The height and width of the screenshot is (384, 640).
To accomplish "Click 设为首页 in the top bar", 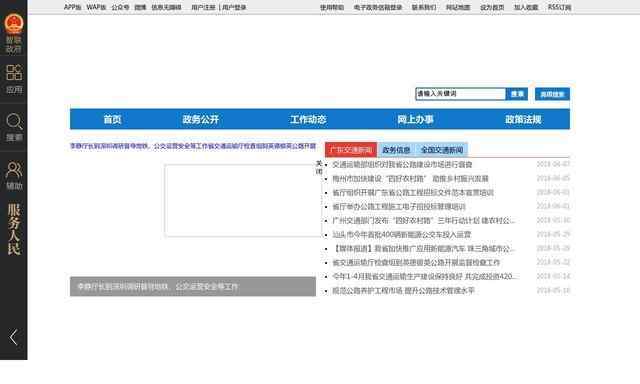I will [x=492, y=7].
